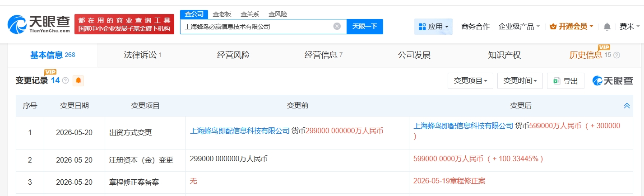
Task: Click the 2026-05-20 date in row 3
Action: pos(74,182)
